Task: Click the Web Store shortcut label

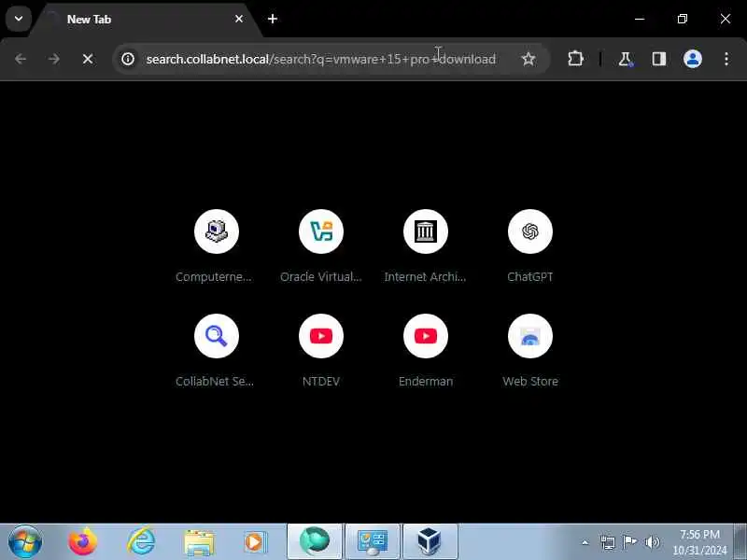Action: click(x=530, y=382)
